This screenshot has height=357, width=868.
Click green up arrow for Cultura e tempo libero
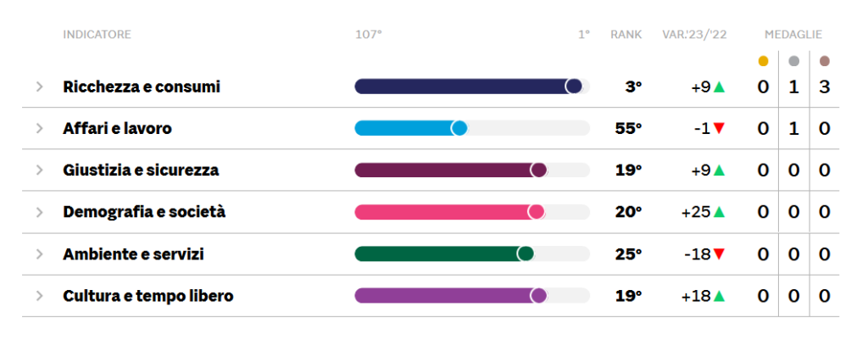tap(719, 296)
